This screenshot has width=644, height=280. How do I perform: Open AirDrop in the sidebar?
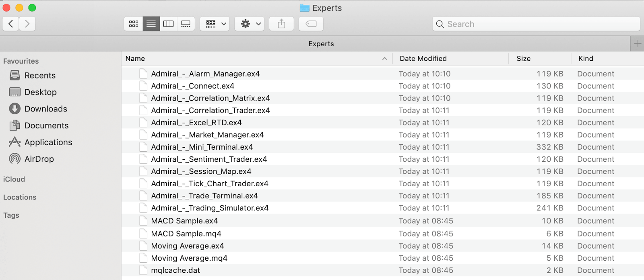31,159
